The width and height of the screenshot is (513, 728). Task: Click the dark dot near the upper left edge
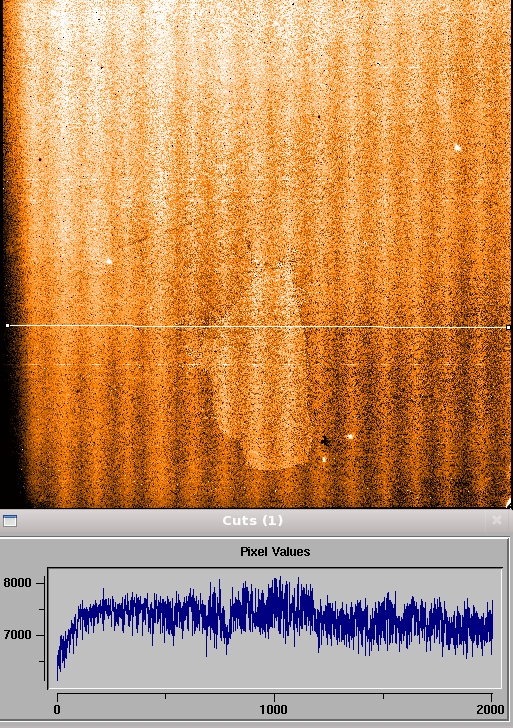tap(40, 159)
